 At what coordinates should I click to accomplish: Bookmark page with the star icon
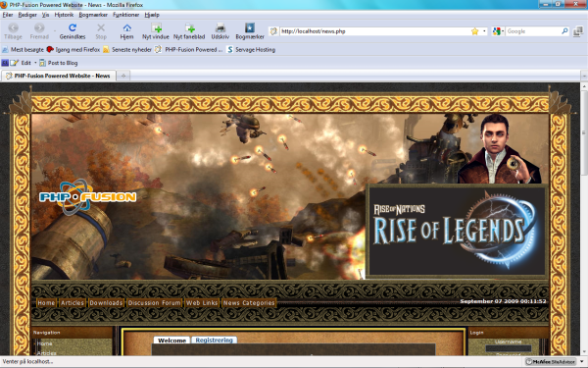point(474,31)
